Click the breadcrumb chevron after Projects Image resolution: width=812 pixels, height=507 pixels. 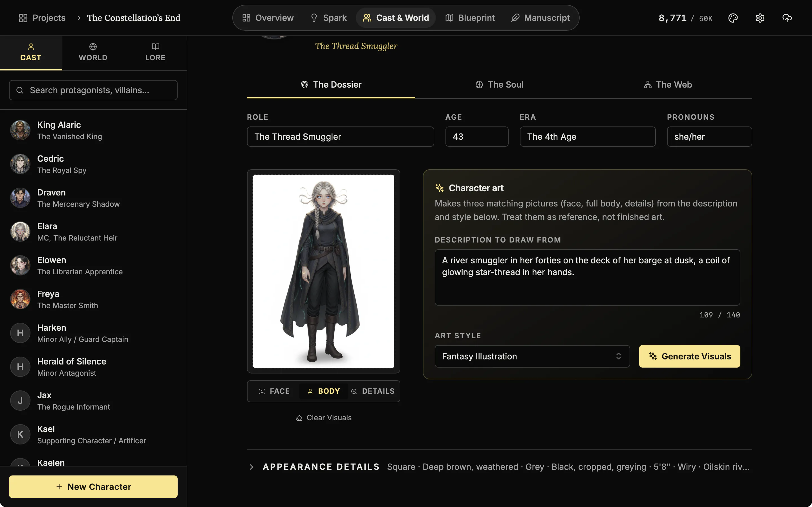pos(78,18)
